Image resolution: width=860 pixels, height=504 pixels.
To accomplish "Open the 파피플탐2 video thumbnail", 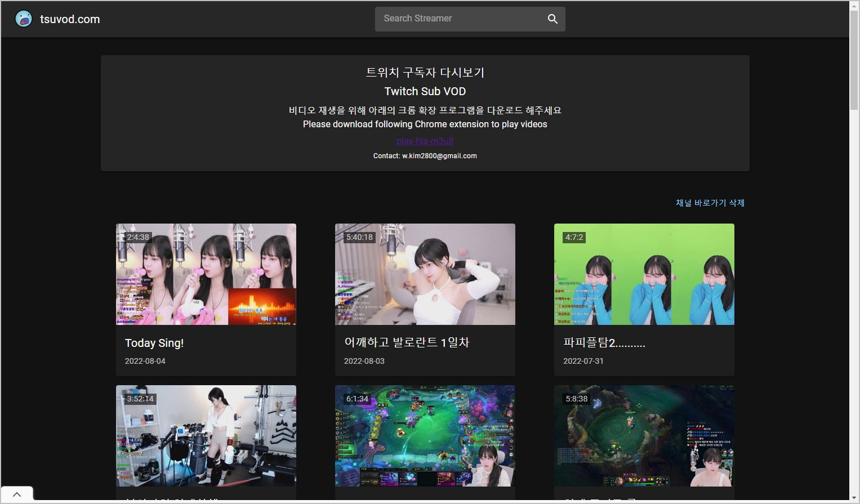I will coord(644,274).
